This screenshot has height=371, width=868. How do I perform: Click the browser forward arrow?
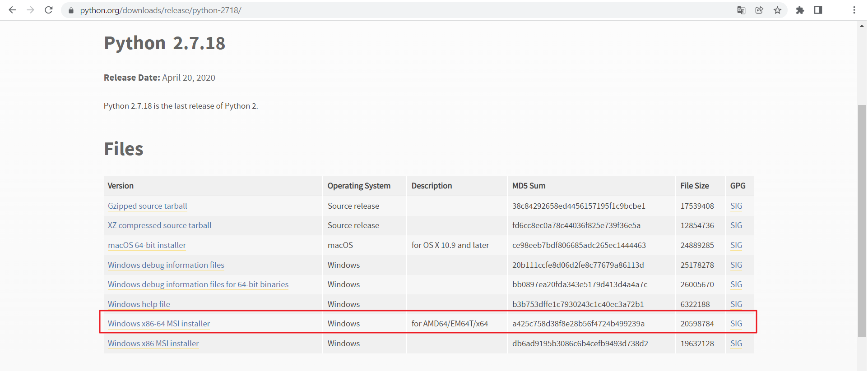pyautogui.click(x=30, y=10)
